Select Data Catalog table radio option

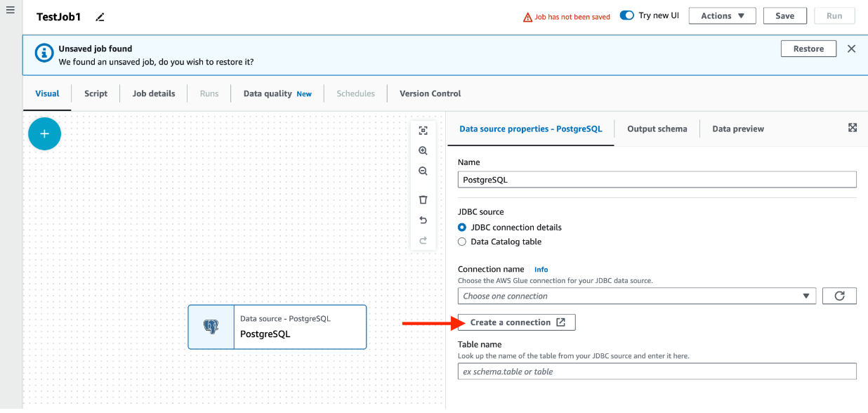pyautogui.click(x=462, y=242)
